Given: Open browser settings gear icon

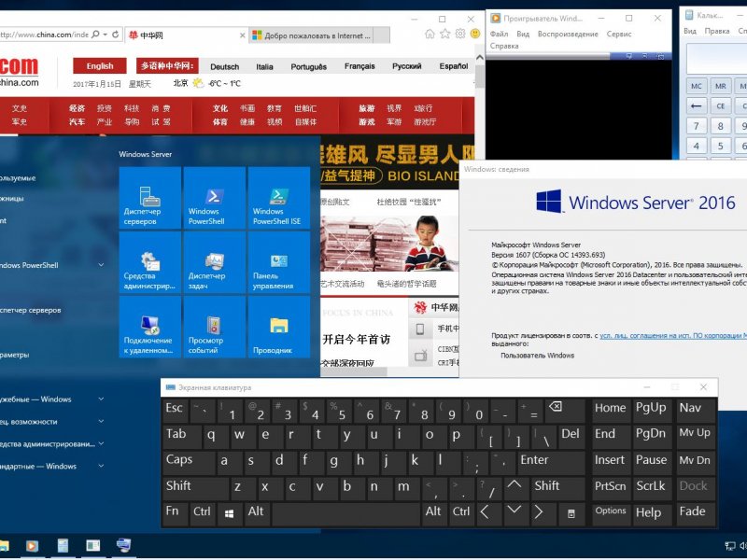Looking at the screenshot, I should coord(460,34).
